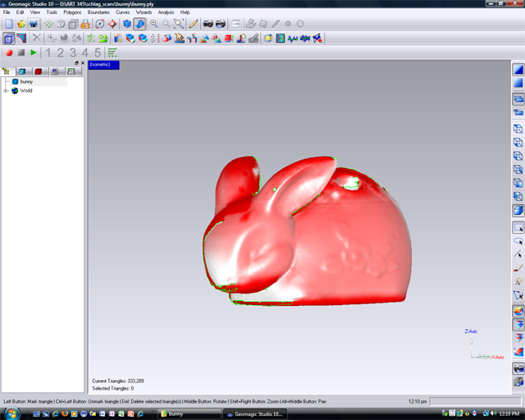Switch to the red cube panel tab
525x420 pixels.
39,71
